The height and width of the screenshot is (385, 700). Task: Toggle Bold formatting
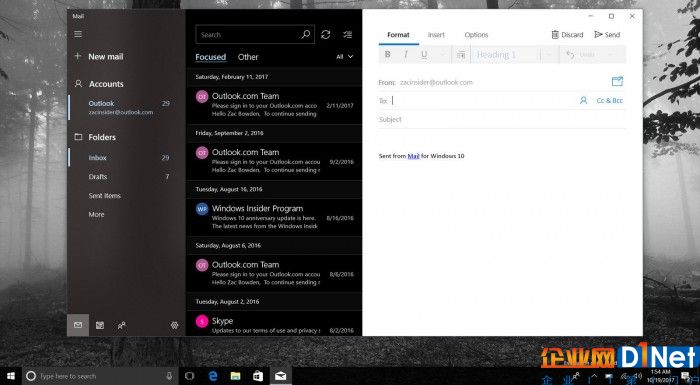[388, 54]
